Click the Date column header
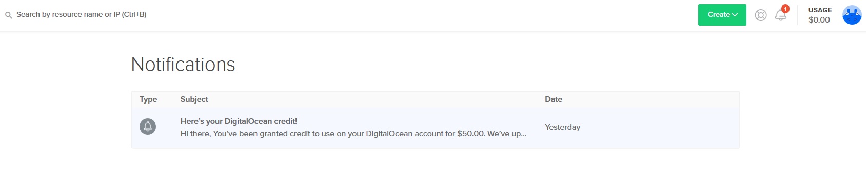 [553, 99]
